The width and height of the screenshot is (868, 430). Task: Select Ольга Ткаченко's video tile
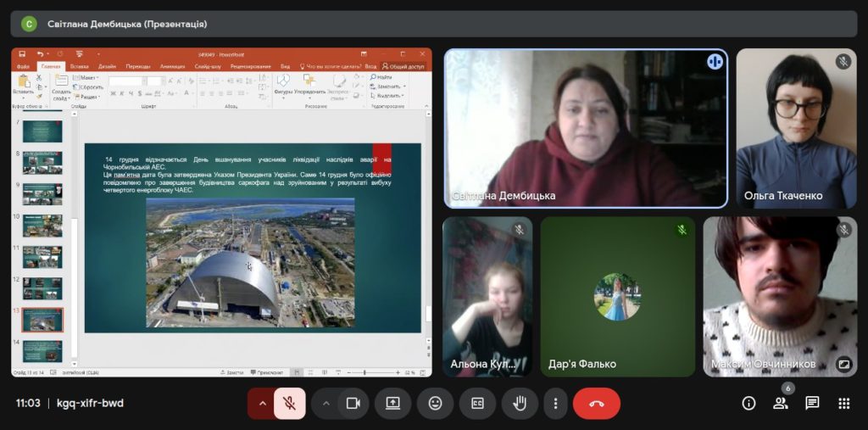(x=796, y=128)
